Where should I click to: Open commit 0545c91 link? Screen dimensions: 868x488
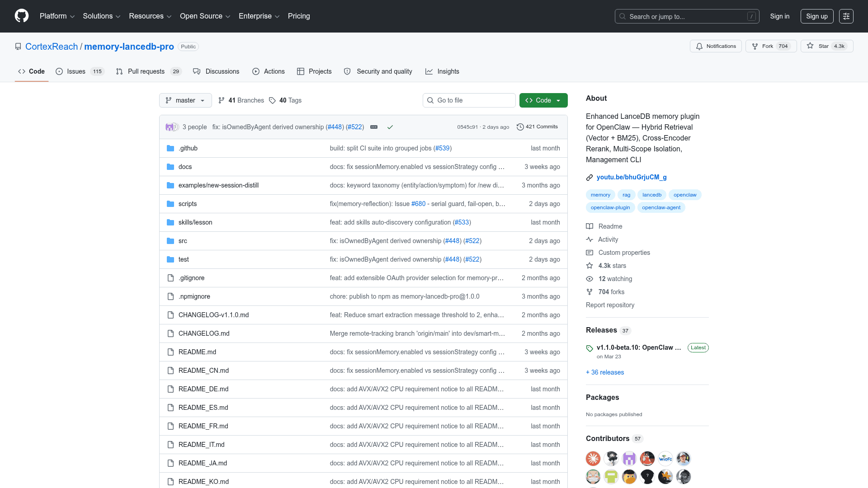pyautogui.click(x=467, y=127)
